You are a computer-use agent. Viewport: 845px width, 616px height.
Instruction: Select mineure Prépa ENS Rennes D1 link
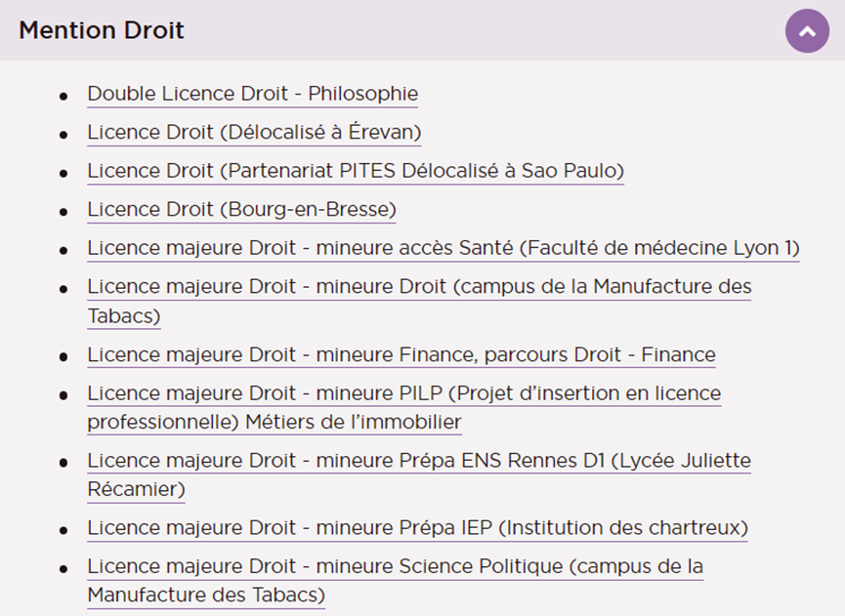[x=419, y=474]
